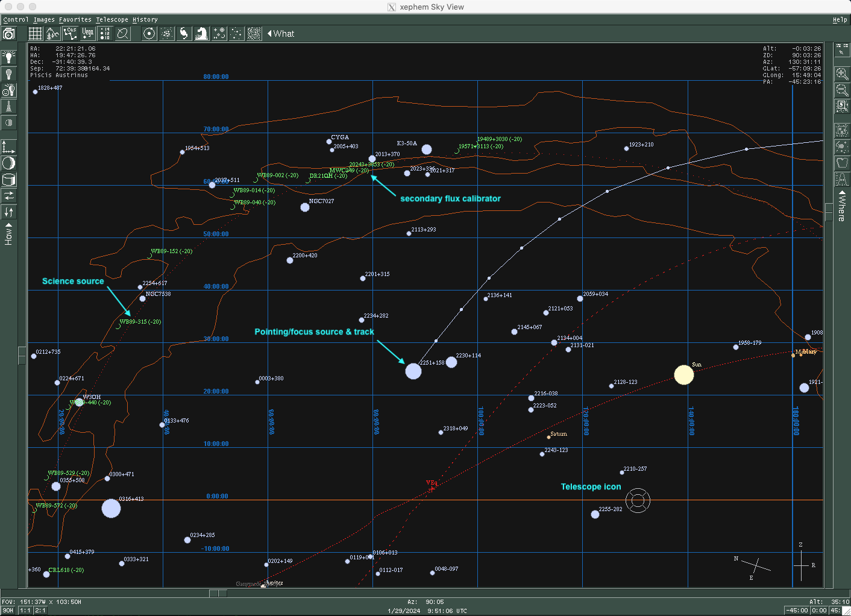
Task: Click the dim bulb icon
Action: coord(8,74)
